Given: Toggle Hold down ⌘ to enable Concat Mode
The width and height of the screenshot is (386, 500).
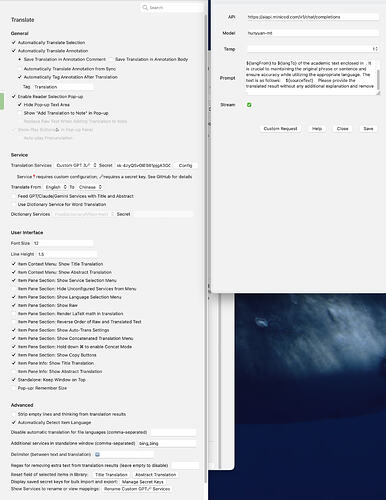Looking at the screenshot, I should tap(14, 347).
